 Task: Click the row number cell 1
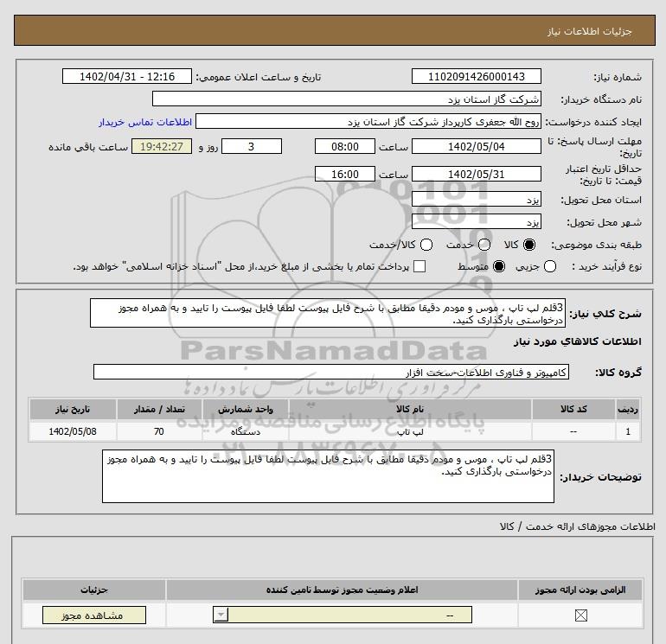(628, 431)
